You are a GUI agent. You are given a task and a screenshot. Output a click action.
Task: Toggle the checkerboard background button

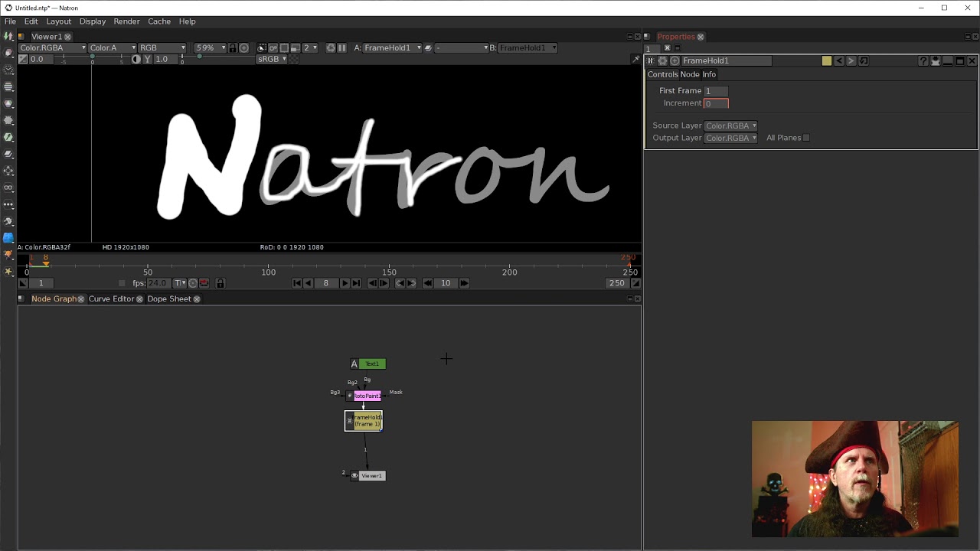[292, 59]
